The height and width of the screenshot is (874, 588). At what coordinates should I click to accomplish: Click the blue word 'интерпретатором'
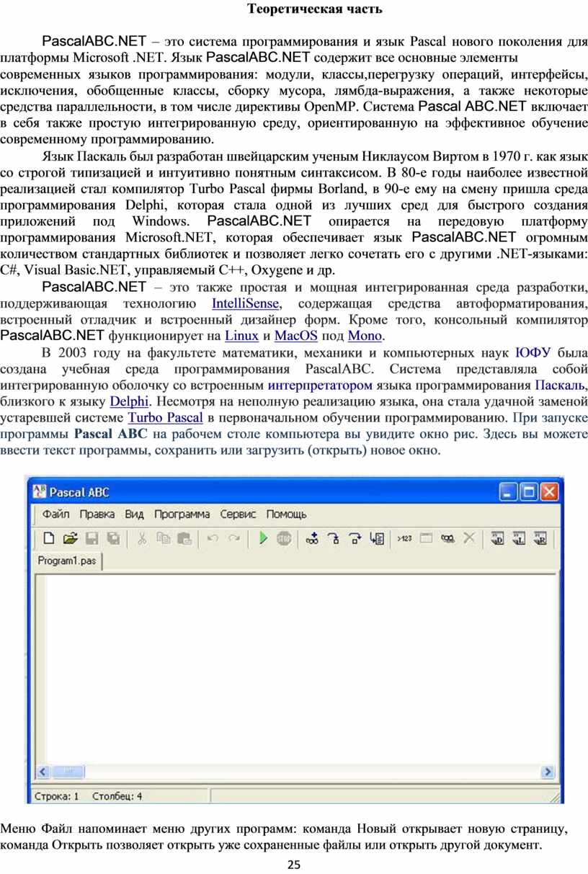click(319, 385)
